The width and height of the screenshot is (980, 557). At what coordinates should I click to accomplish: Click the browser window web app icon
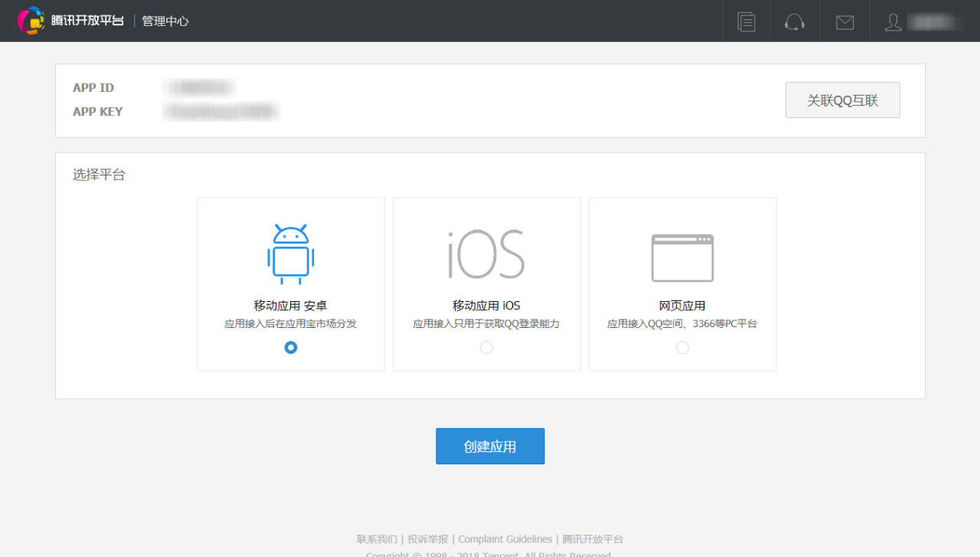click(x=682, y=258)
